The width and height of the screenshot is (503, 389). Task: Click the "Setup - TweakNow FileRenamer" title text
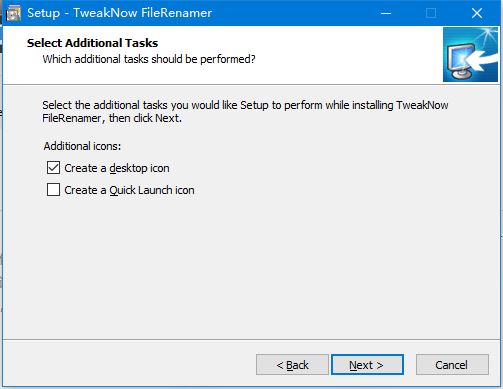coord(119,13)
